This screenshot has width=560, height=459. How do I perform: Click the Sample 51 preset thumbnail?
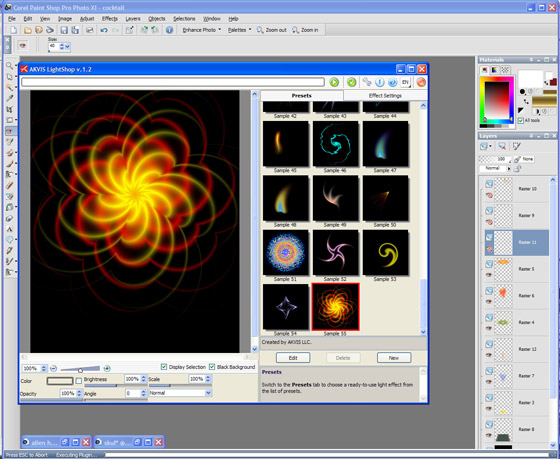coord(285,253)
